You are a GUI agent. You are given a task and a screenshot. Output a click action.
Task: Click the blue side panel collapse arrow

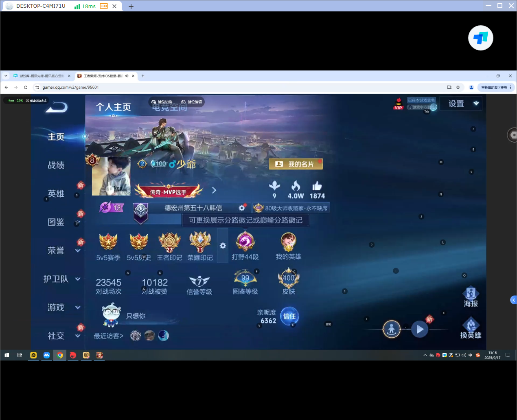(514, 300)
